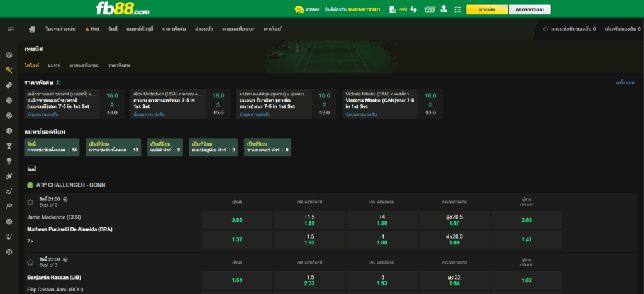Open the trophy icon in sidebar
The height and width of the screenshot is (294, 644).
(9, 146)
